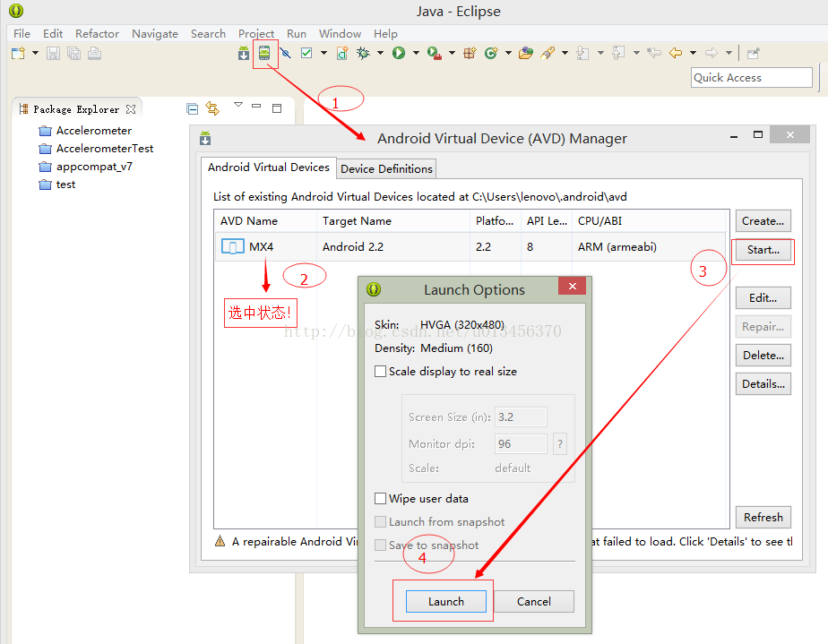Expand the dropdown next to the checkmark icon
The image size is (828, 644).
[323, 53]
